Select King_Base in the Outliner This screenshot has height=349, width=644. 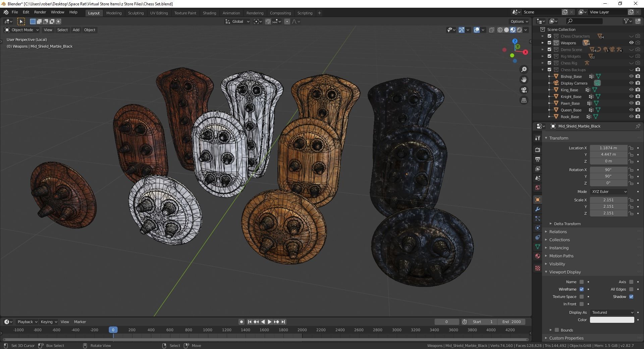[x=569, y=90]
